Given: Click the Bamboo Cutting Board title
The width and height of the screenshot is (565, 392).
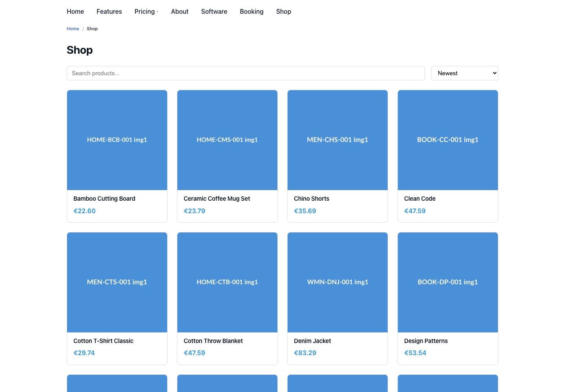Looking at the screenshot, I should (x=104, y=199).
